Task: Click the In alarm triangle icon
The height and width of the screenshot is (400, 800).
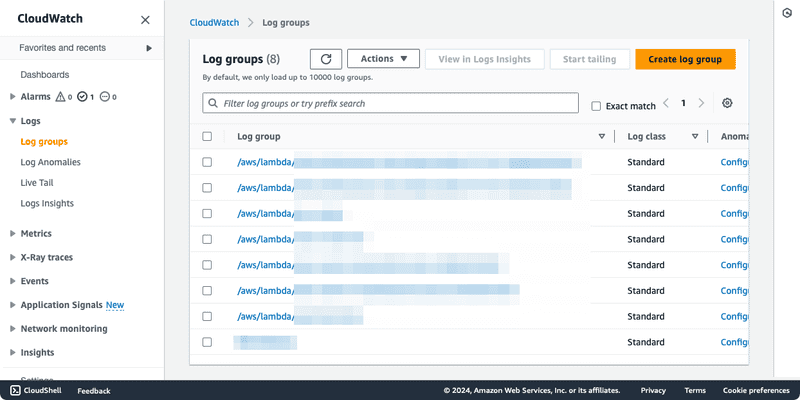Action: point(60,96)
